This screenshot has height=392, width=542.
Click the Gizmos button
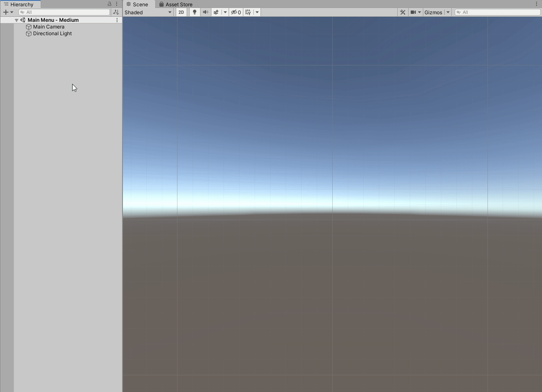point(434,12)
